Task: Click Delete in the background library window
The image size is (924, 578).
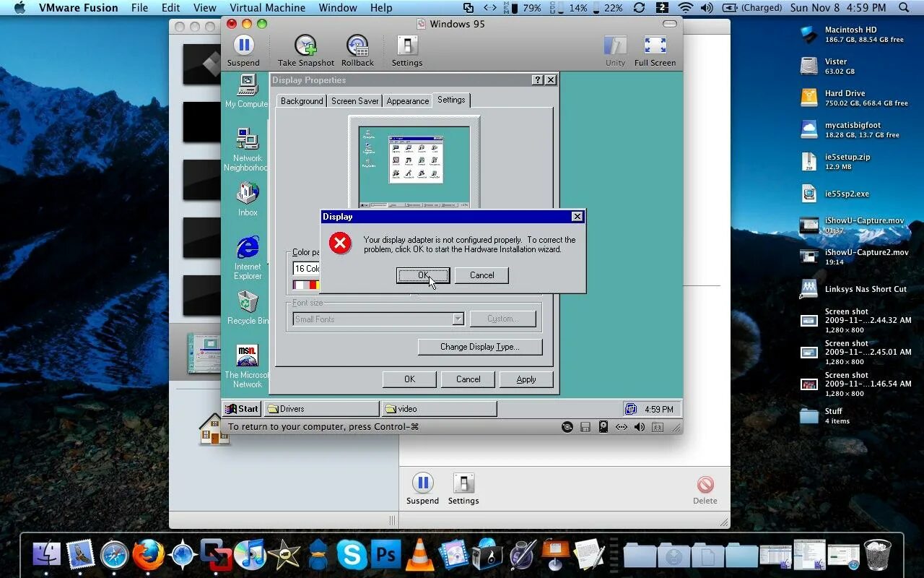Action: click(705, 491)
